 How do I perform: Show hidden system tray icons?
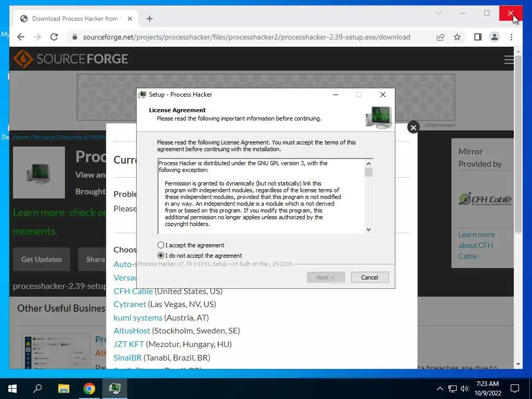point(440,389)
